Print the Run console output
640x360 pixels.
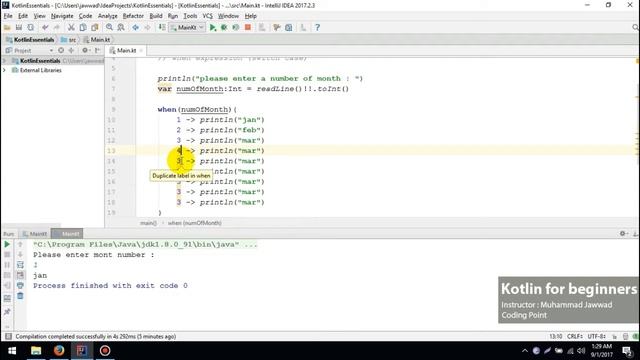pyautogui.click(x=20, y=285)
